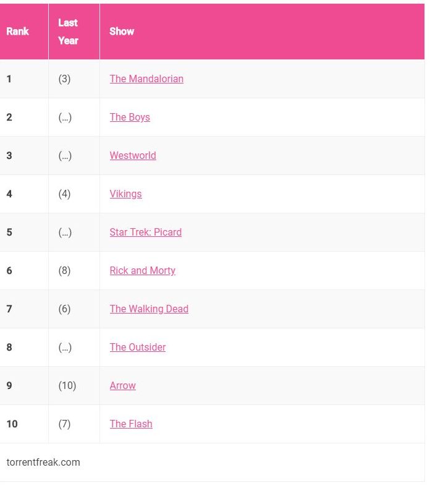Screen dimensions: 430x504
Task: Click the rank 10 cell
Action: click(x=12, y=424)
